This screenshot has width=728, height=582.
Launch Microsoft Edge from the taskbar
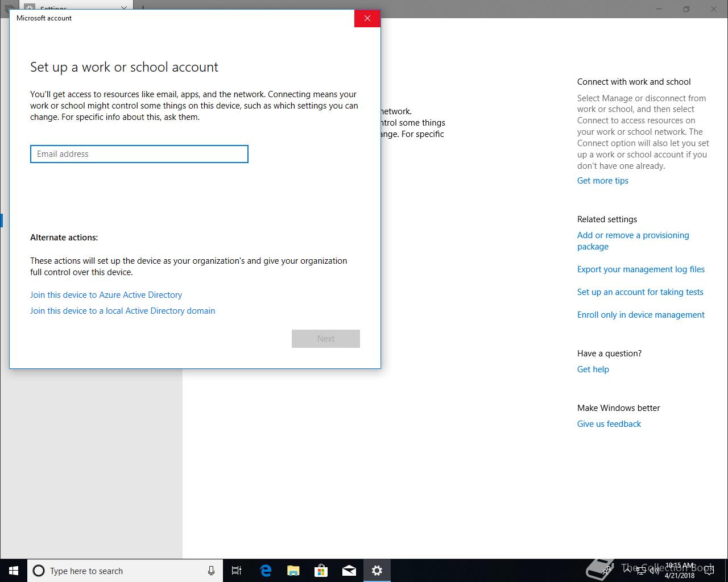pyautogui.click(x=265, y=571)
